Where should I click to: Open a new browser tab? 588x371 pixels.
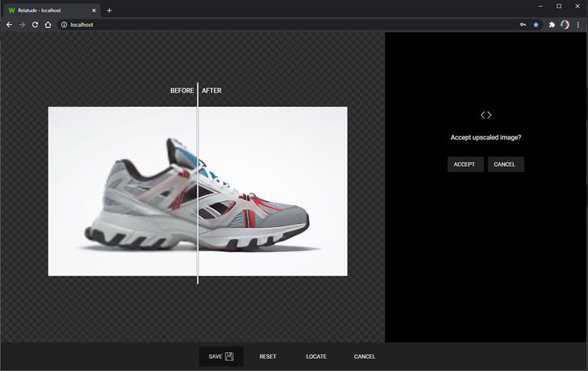(x=109, y=11)
